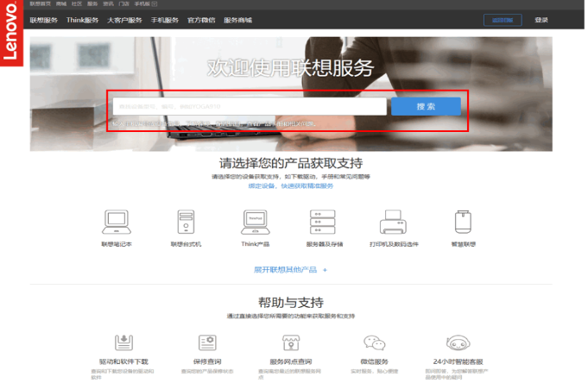The height and width of the screenshot is (383, 588).
Task: Open the 服务网点查询 store icon
Action: [x=290, y=342]
